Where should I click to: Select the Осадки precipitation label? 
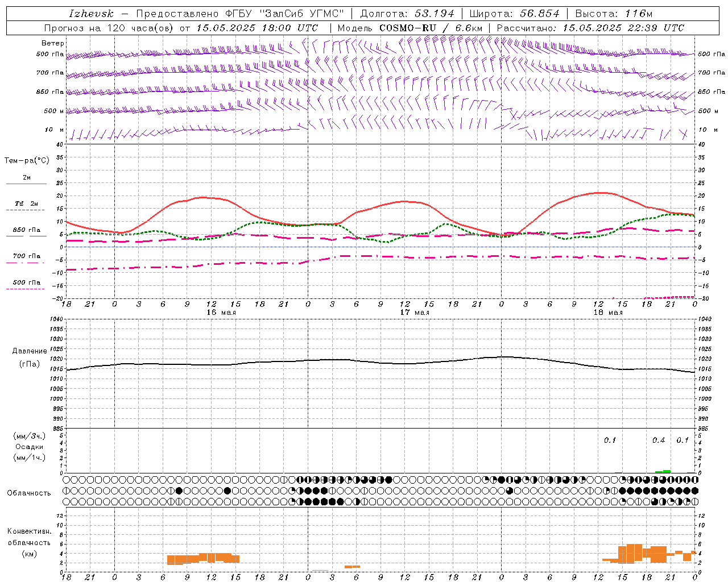click(x=30, y=447)
